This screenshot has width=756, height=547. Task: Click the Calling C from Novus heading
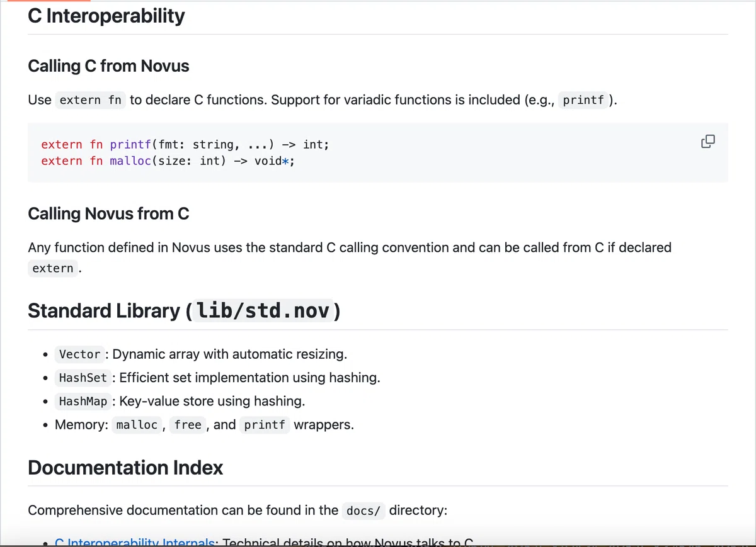[x=108, y=66]
